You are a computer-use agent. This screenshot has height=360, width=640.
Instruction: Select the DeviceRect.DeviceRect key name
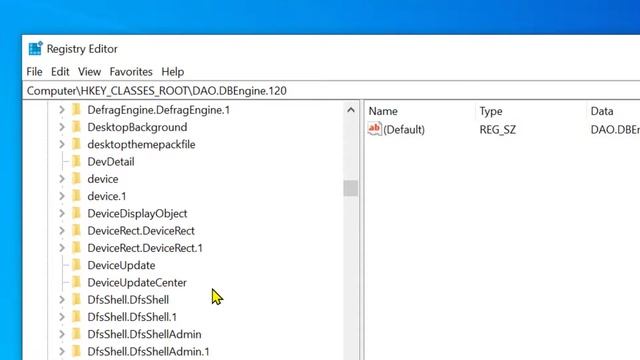pyautogui.click(x=141, y=231)
